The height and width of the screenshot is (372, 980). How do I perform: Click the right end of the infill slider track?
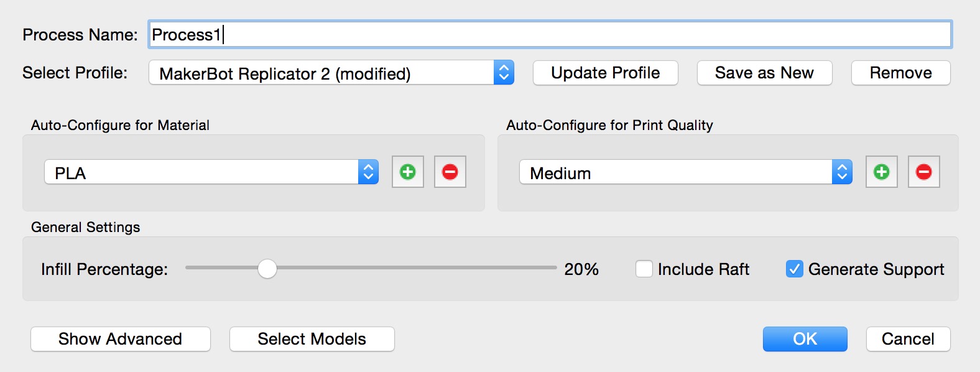(x=552, y=268)
